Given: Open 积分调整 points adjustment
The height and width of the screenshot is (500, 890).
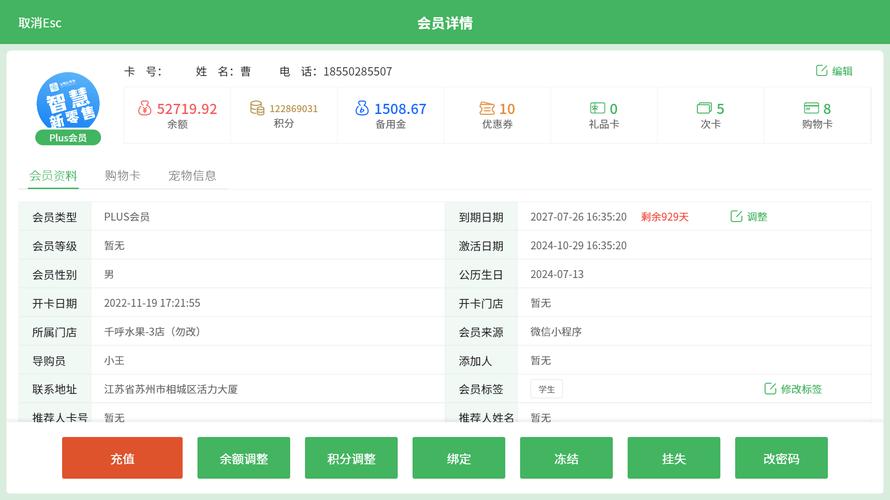Looking at the screenshot, I should pos(351,458).
